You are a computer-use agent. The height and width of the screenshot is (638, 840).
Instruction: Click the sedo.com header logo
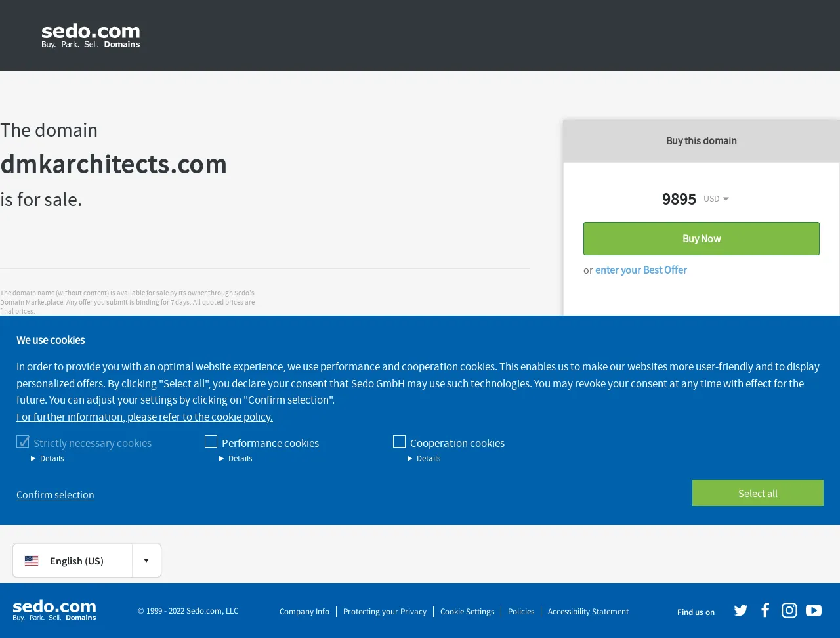click(x=91, y=35)
